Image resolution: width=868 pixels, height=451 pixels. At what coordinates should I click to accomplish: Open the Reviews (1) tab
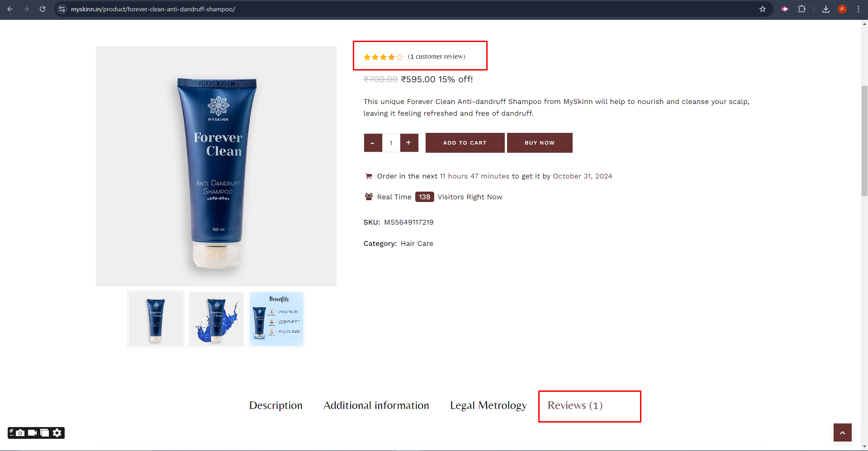coord(575,405)
